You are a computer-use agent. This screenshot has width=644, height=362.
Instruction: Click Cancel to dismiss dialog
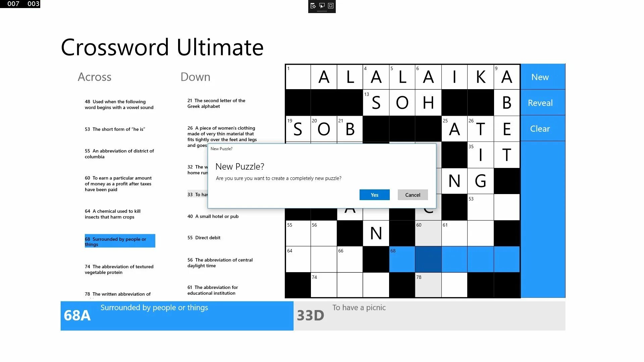pyautogui.click(x=412, y=194)
